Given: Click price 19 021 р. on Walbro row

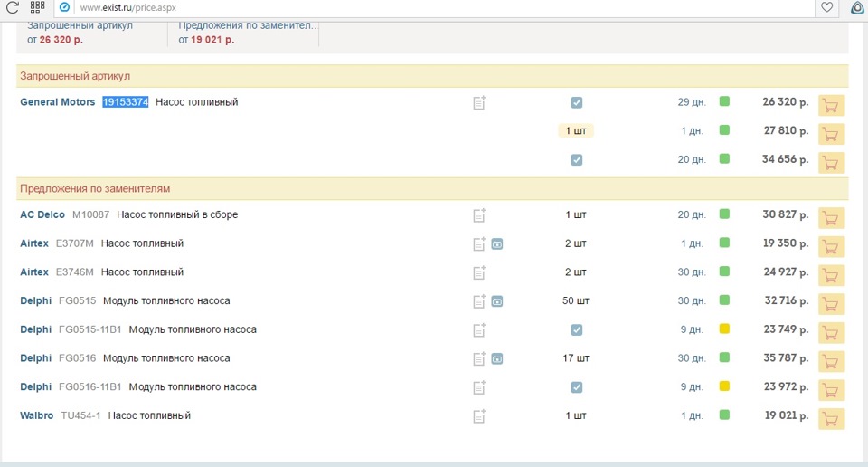Looking at the screenshot, I should tap(787, 415).
